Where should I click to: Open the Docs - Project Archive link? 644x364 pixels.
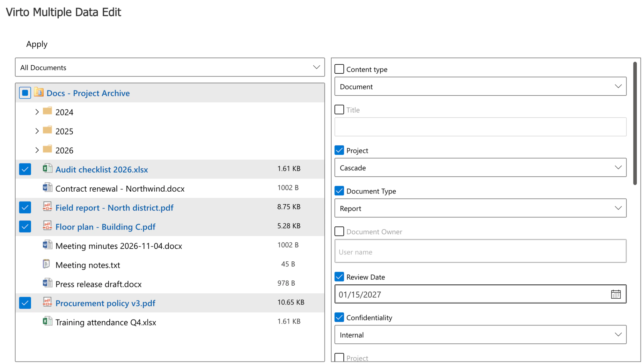[88, 93]
